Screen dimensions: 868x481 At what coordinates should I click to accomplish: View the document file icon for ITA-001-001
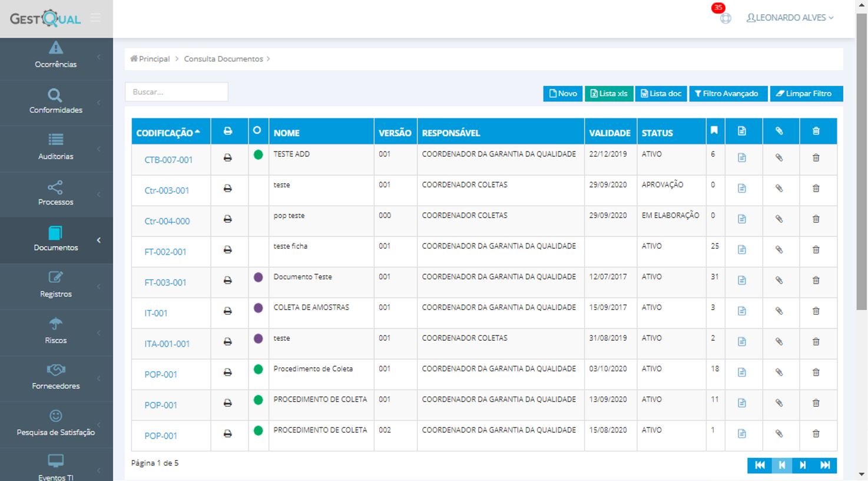tap(742, 342)
